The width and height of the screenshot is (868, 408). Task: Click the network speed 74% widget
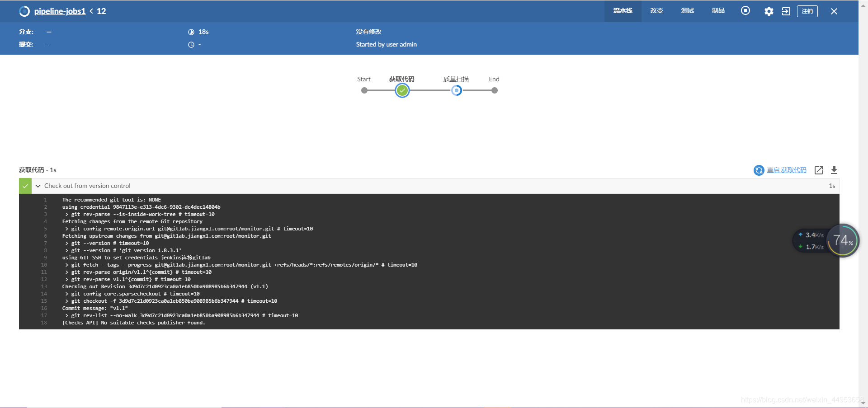(x=843, y=240)
